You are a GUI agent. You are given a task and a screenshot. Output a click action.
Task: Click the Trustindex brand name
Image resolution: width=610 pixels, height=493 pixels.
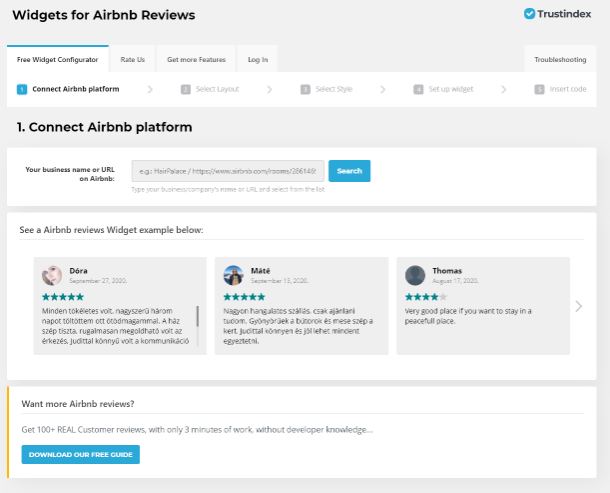point(564,14)
